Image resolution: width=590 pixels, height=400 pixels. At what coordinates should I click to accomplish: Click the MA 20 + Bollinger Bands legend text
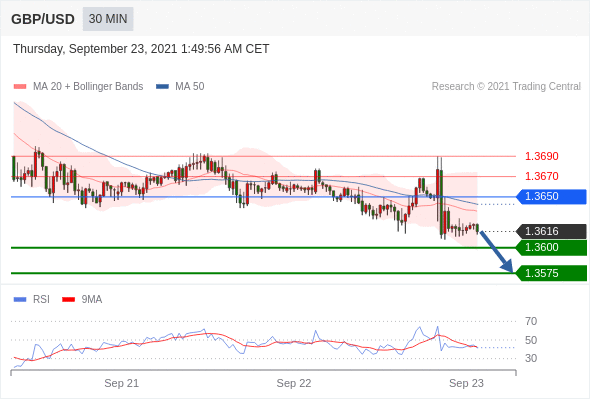click(88, 87)
